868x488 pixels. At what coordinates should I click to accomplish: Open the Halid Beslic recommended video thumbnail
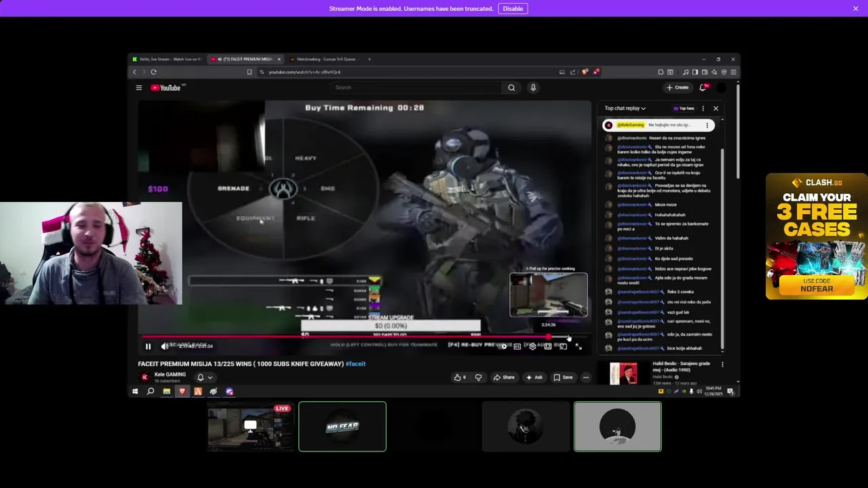[x=623, y=373]
